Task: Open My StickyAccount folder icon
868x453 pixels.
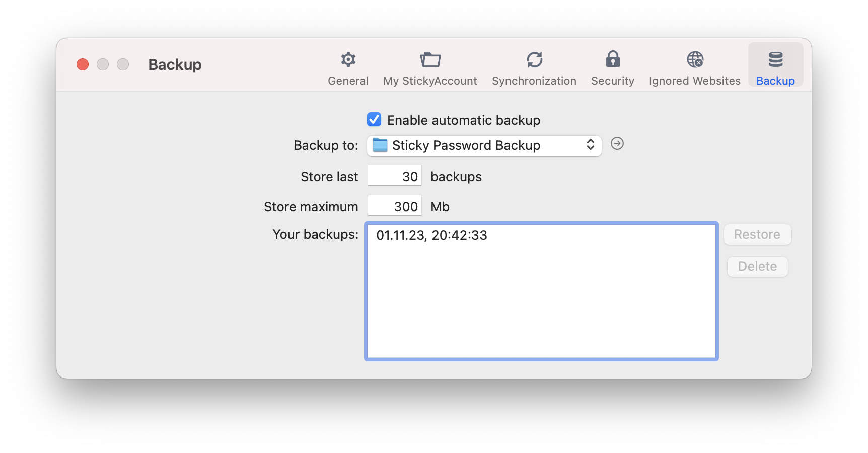Action: pyautogui.click(x=430, y=60)
